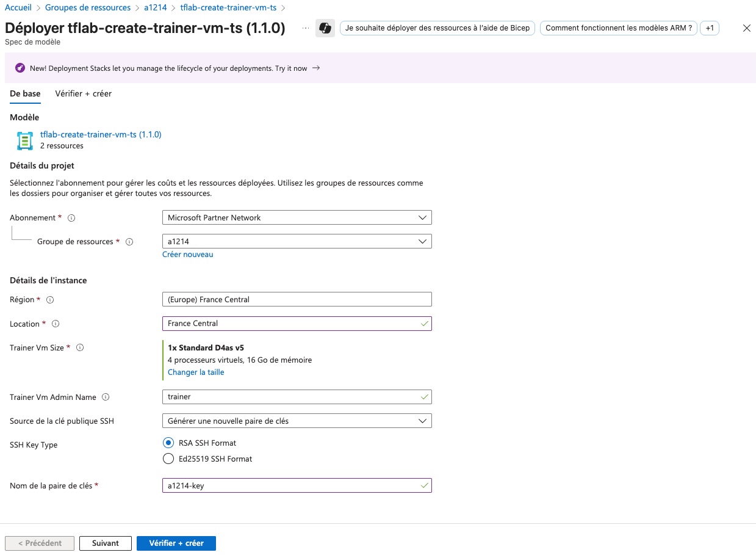The image size is (756, 555).
Task: Switch to the Vérifier + créer tab
Action: [83, 93]
